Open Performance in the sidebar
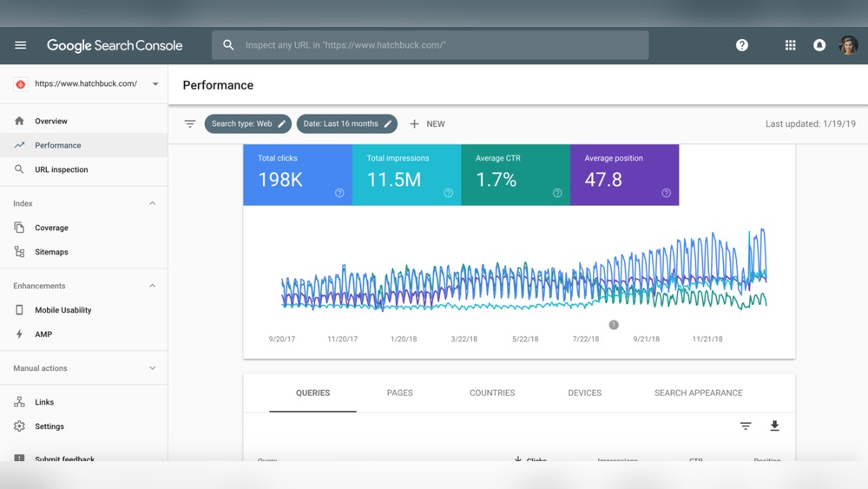This screenshot has height=489, width=868. click(x=83, y=145)
